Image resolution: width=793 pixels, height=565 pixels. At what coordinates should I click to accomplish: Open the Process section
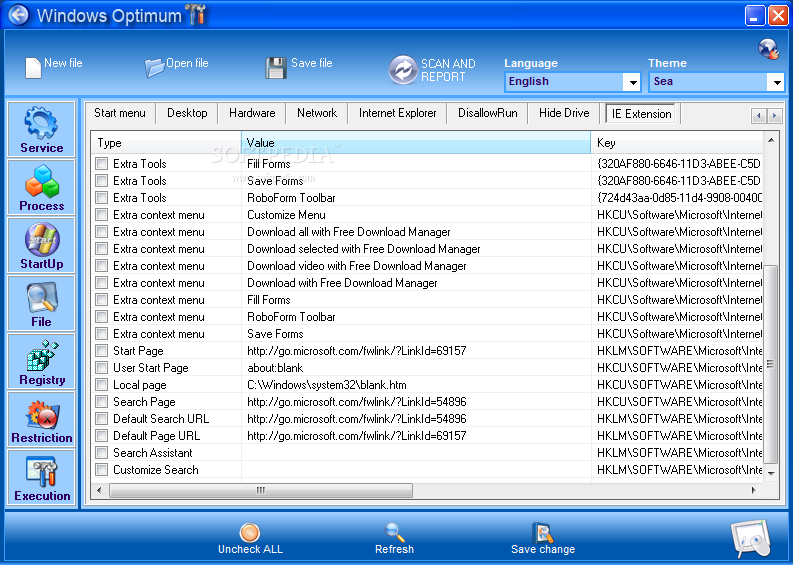coord(41,187)
